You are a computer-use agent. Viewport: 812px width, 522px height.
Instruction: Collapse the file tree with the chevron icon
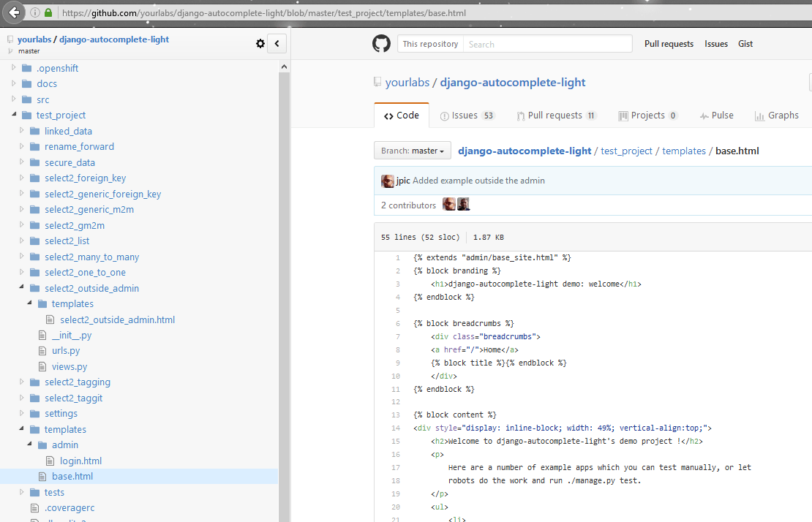[277, 43]
